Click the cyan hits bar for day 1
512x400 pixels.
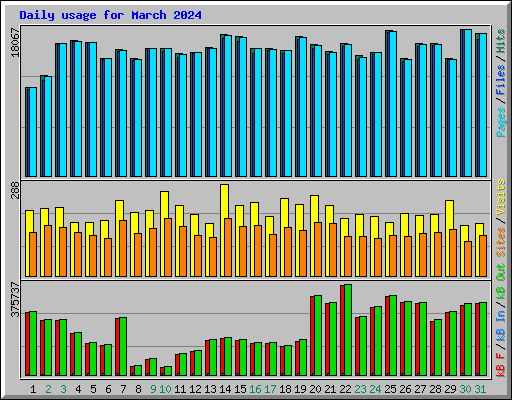point(33,132)
